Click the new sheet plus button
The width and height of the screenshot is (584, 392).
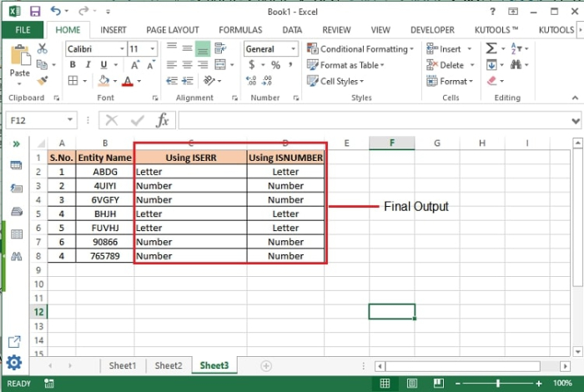coord(266,365)
